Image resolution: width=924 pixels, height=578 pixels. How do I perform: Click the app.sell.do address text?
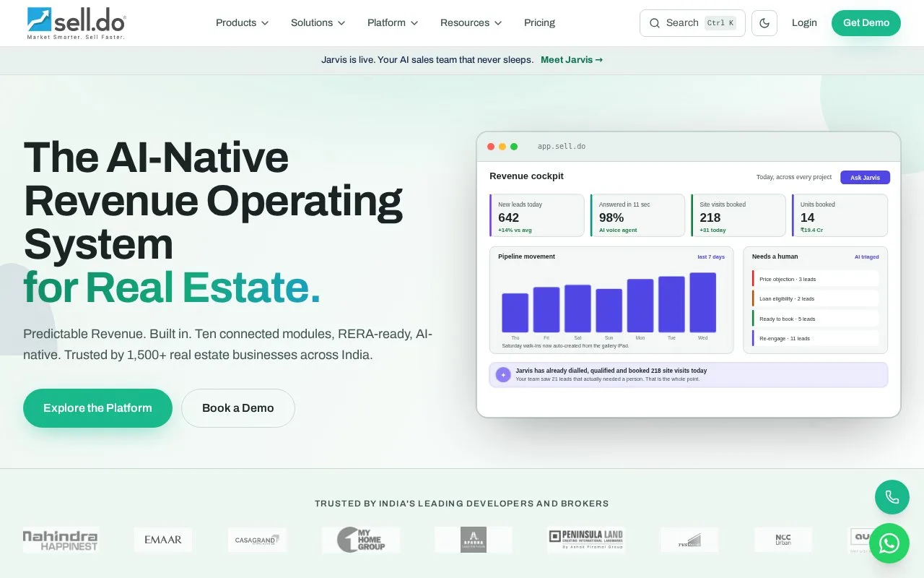tap(562, 147)
